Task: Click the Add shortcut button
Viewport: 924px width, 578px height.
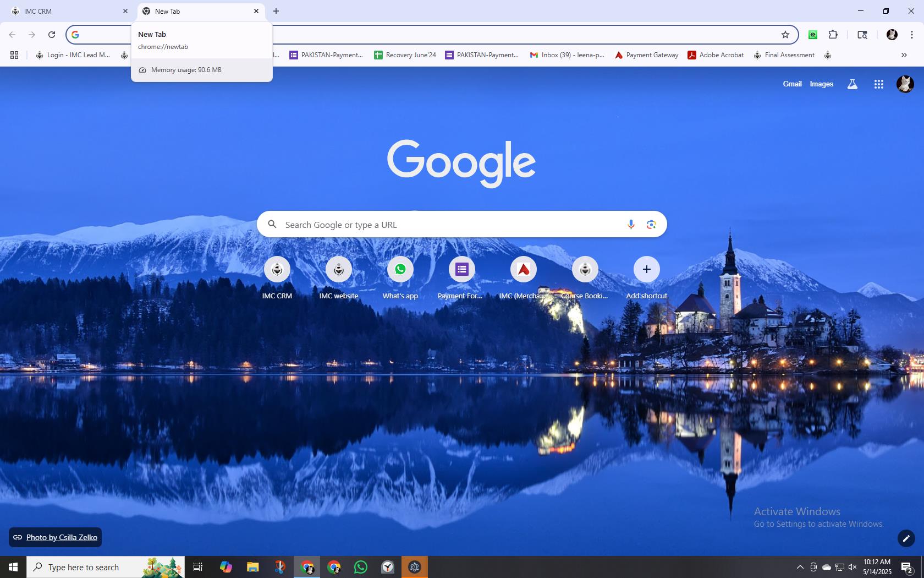Action: click(647, 278)
